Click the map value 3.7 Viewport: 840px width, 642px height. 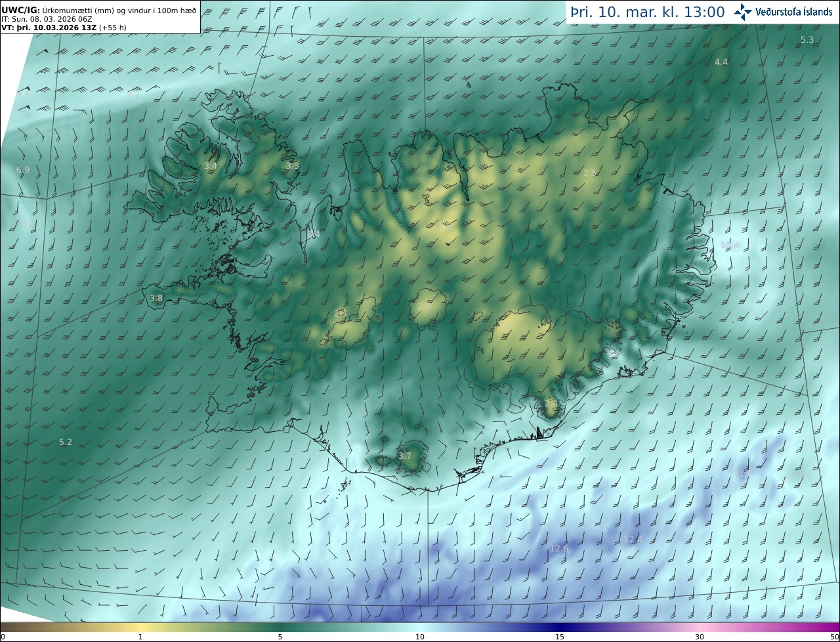point(405,456)
